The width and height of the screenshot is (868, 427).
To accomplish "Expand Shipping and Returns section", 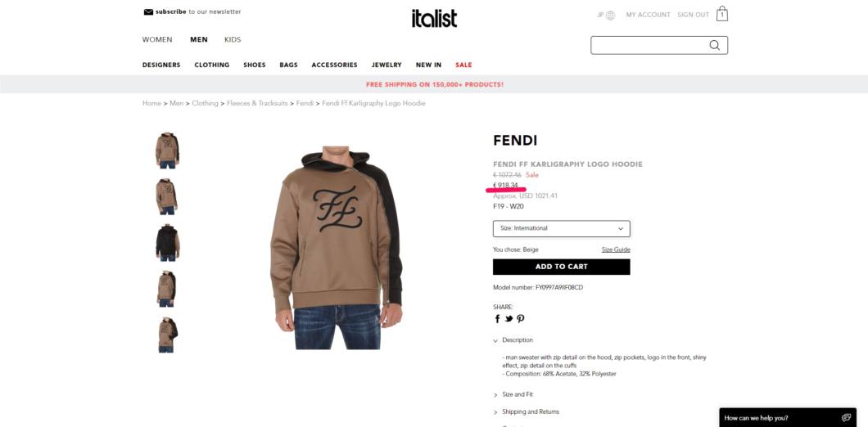I will [x=526, y=411].
